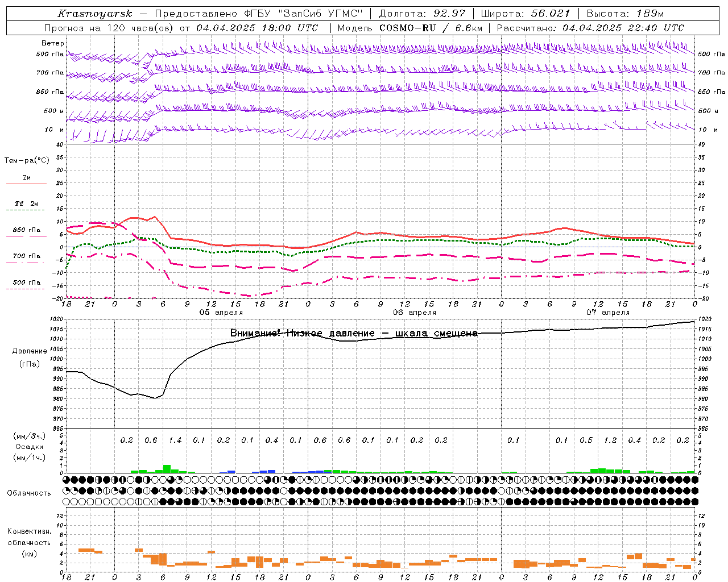Click the 'Облачность' cloud cover label
The image size is (728, 582).
[x=29, y=493]
